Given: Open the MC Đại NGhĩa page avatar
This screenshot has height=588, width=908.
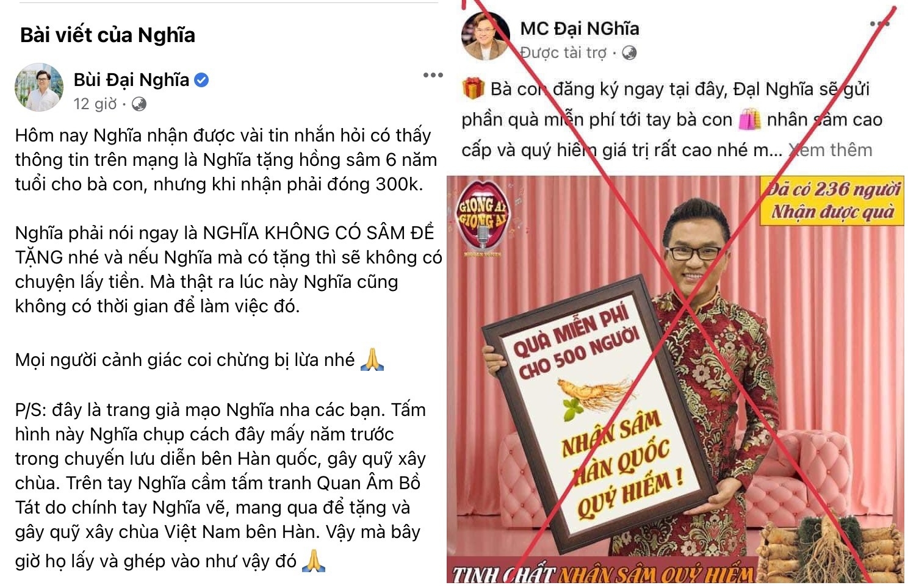Looking at the screenshot, I should point(485,37).
